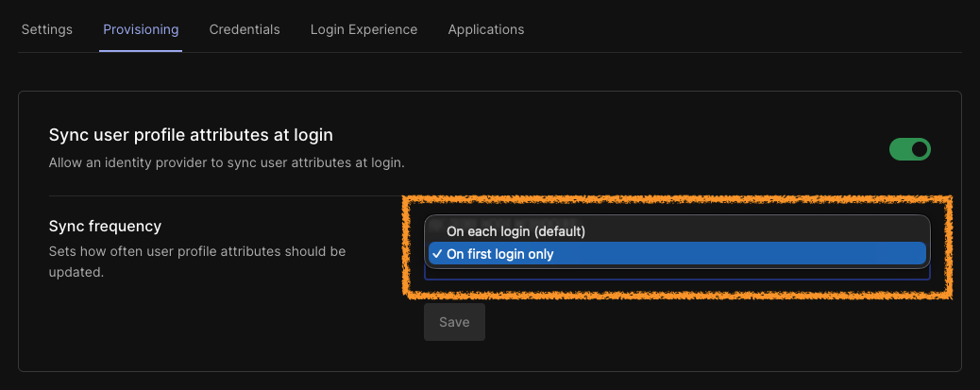Image resolution: width=980 pixels, height=390 pixels.
Task: Select "On first login only" option
Action: coord(499,254)
